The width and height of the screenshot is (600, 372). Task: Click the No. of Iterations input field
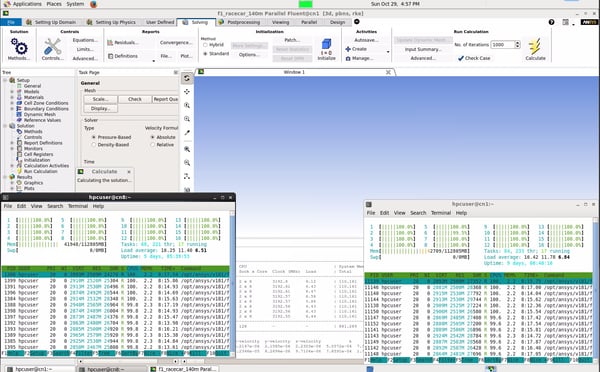502,44
